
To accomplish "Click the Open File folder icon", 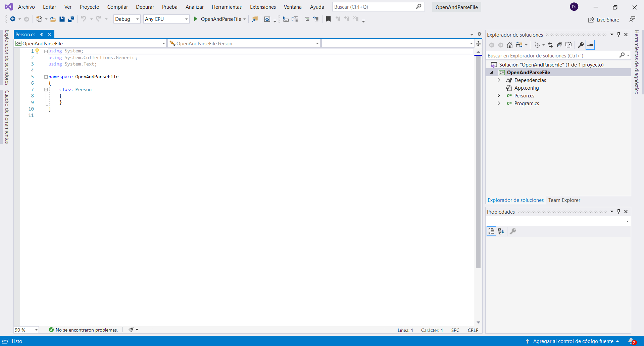I will [x=53, y=19].
